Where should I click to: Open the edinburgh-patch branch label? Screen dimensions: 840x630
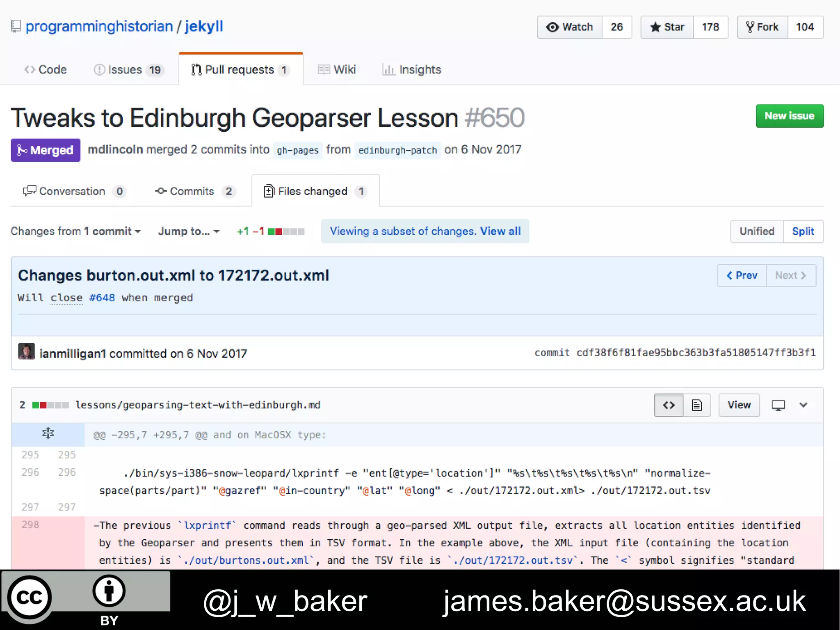397,150
